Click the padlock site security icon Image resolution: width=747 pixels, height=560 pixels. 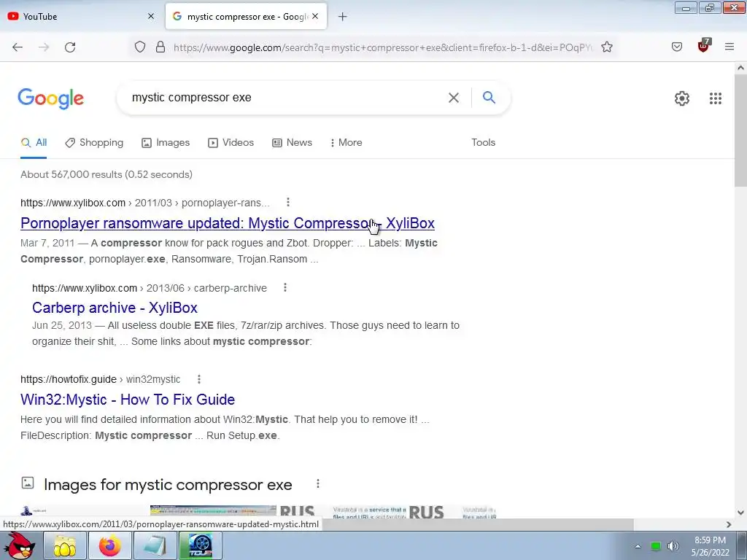160,47
